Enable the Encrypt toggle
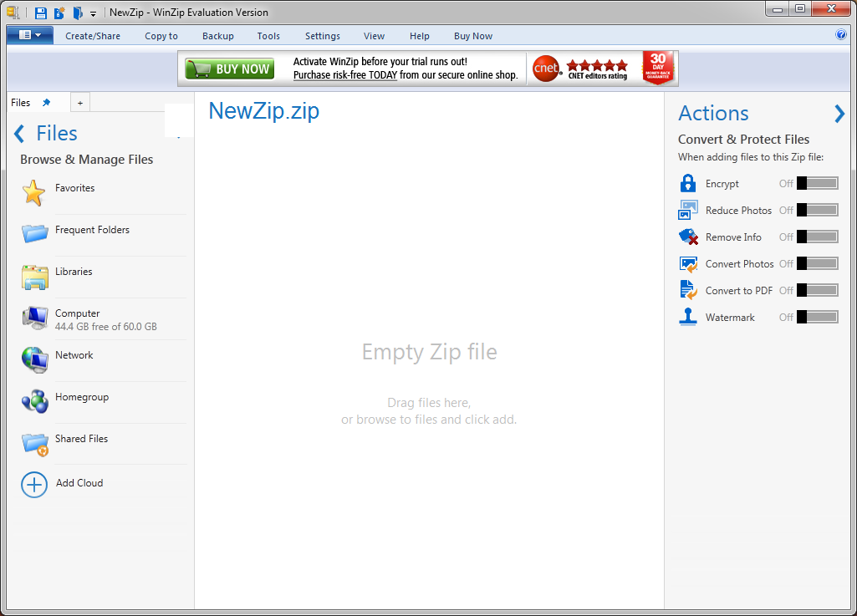This screenshot has width=857, height=616. point(817,183)
